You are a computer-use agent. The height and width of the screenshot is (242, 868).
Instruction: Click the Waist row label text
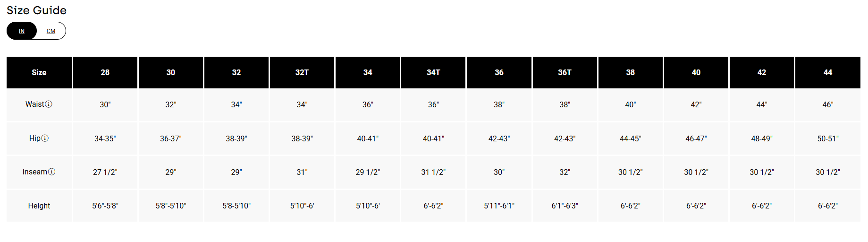(x=35, y=104)
